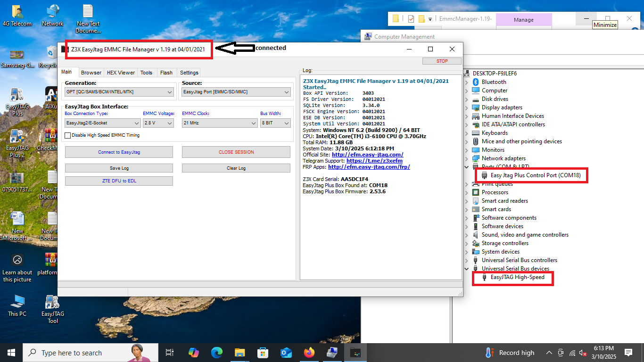Open Microsoft Edge from the taskbar
This screenshot has height=362, width=644.
[217, 353]
